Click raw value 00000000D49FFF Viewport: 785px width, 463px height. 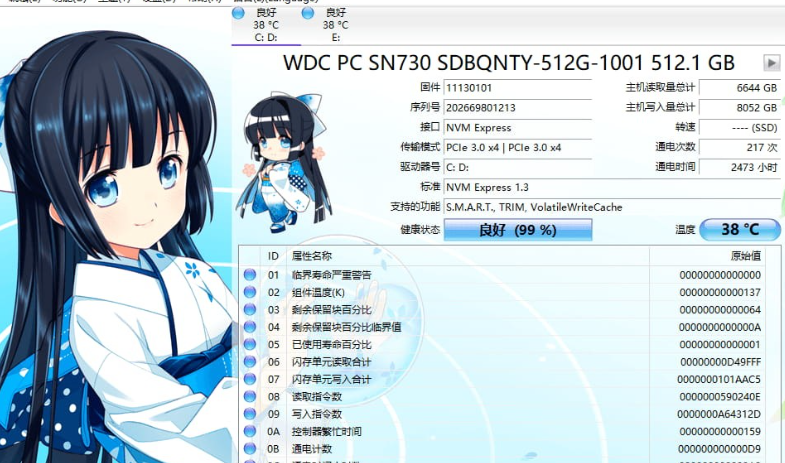pos(720,362)
